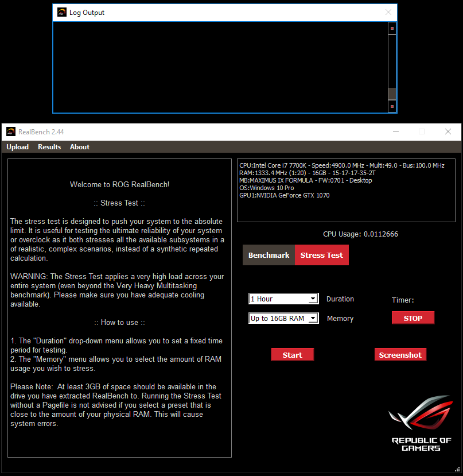Click the Start button

293,355
